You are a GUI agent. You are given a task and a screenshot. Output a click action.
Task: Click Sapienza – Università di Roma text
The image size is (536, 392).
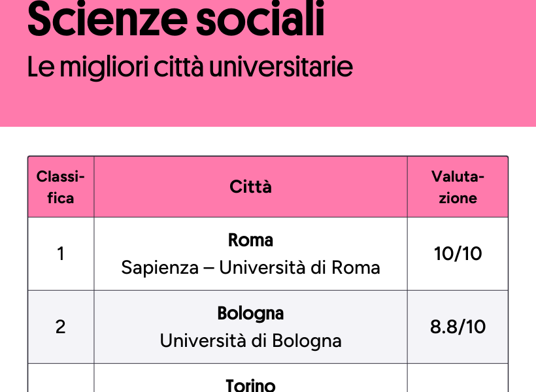[250, 268]
